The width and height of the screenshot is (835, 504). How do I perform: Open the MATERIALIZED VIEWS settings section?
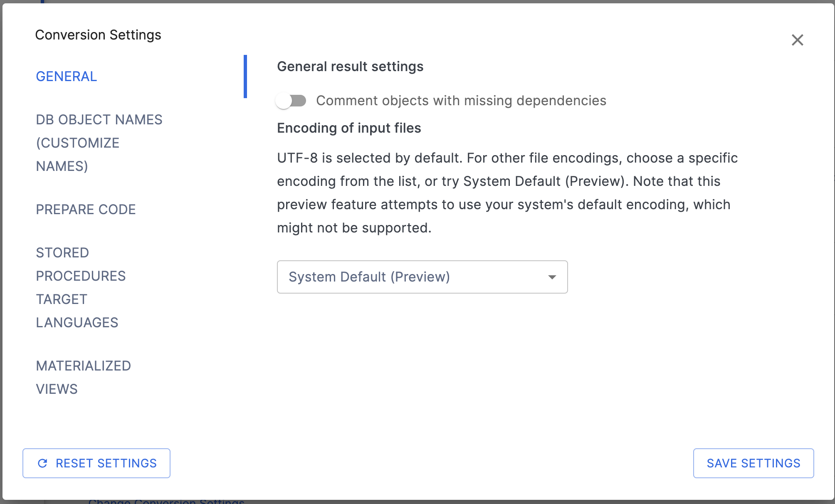83,377
